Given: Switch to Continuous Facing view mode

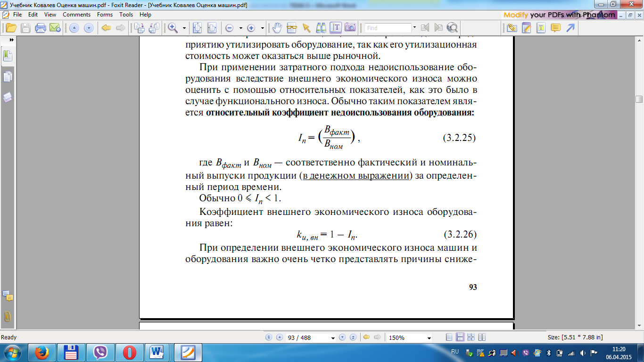Looking at the screenshot, I should click(x=482, y=337).
